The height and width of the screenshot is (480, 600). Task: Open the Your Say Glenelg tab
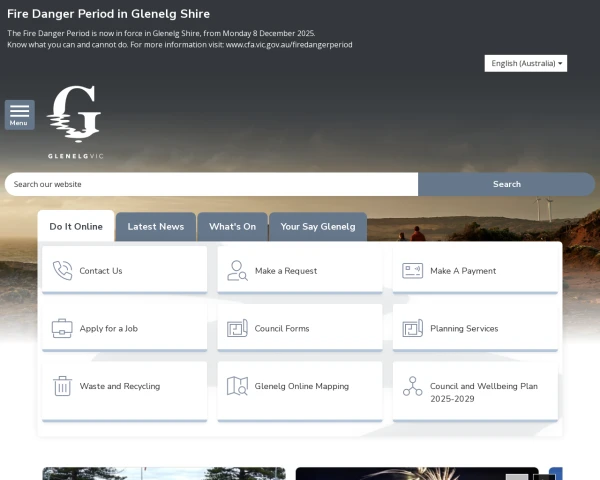[x=317, y=227]
